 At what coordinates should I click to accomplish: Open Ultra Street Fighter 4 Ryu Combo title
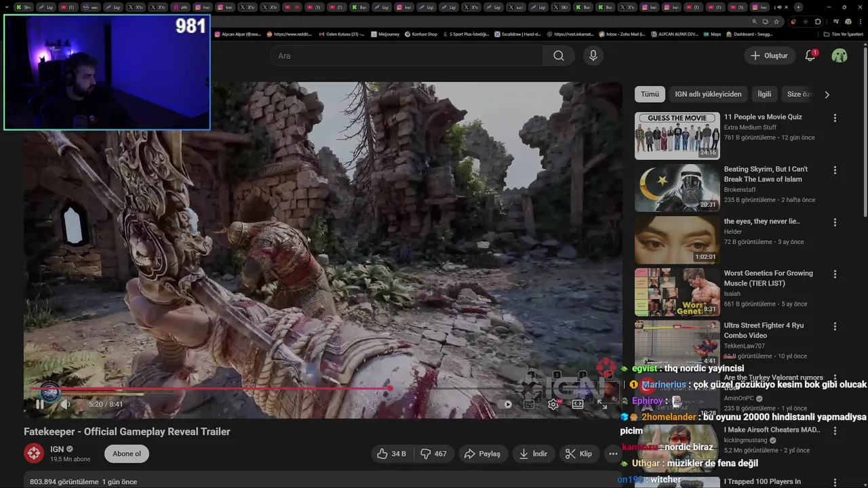(x=764, y=330)
